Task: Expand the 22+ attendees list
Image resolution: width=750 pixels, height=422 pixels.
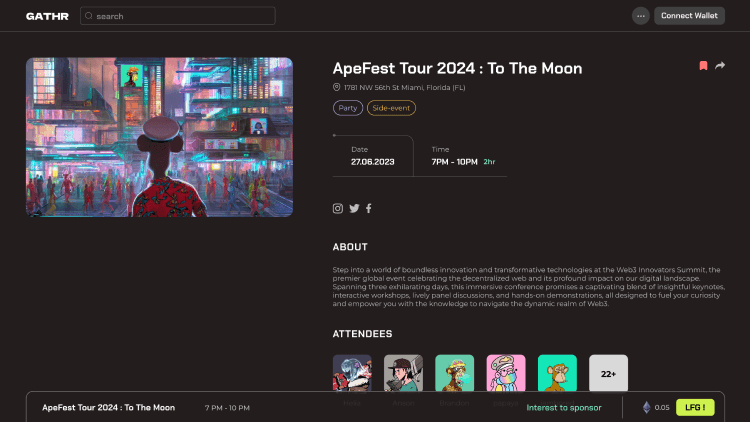Action: click(608, 372)
